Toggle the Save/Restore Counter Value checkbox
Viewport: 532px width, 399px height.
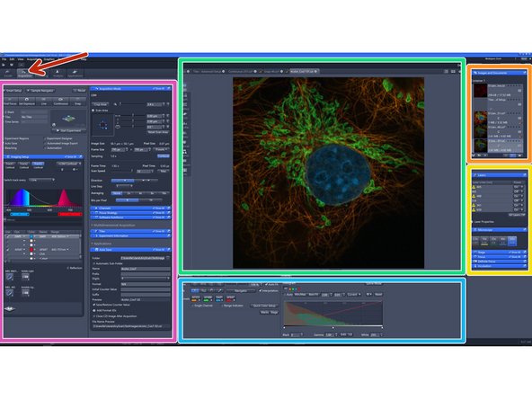94,305
